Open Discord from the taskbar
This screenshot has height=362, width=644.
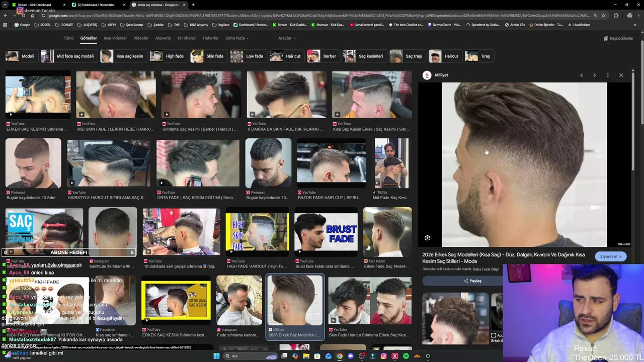[351, 356]
